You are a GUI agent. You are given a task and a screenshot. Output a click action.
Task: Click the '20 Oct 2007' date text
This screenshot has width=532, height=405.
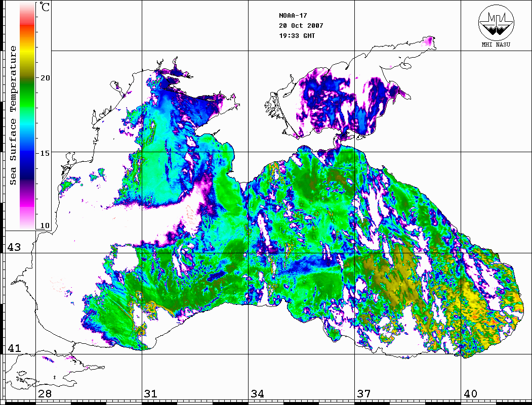pos(301,26)
